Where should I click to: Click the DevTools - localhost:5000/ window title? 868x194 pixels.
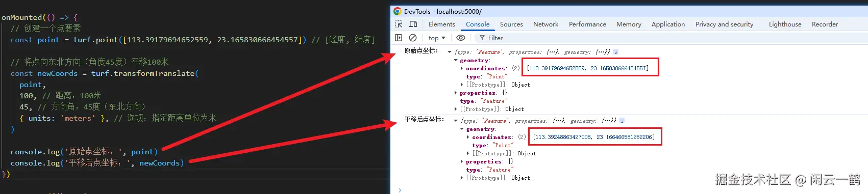tap(442, 11)
